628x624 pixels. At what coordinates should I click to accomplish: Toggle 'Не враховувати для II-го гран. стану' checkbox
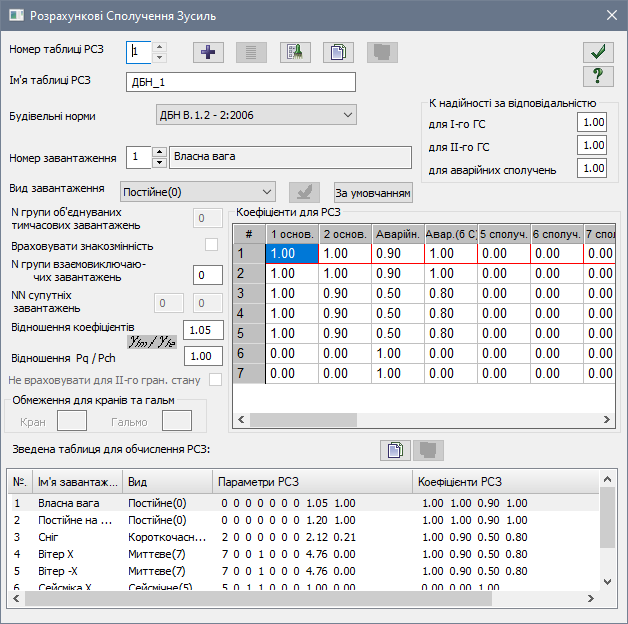coord(216,380)
